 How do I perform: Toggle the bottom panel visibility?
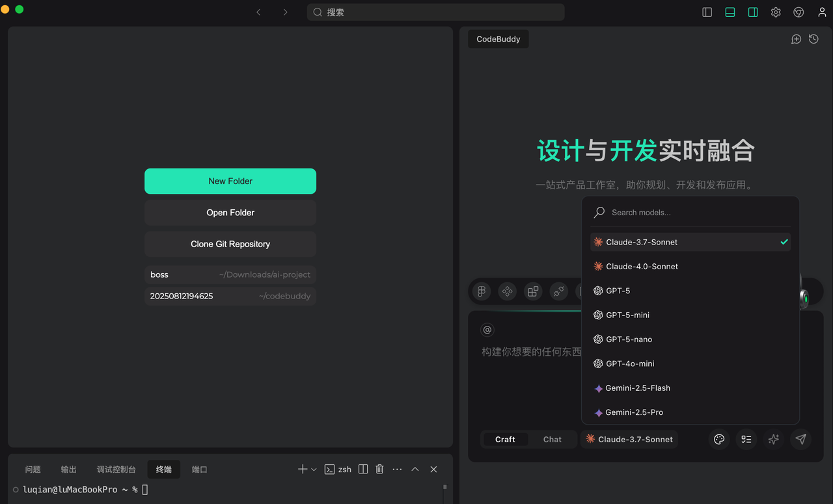[730, 12]
